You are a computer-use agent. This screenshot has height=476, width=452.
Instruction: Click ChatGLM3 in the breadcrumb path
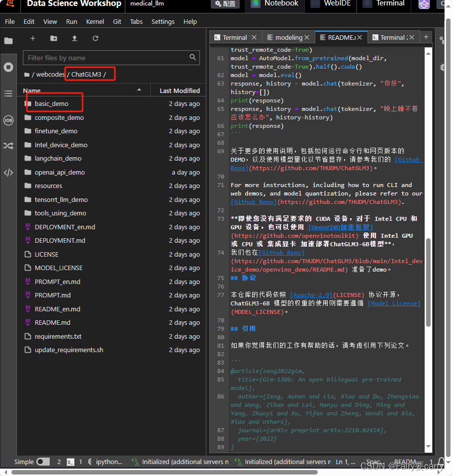[x=86, y=75]
